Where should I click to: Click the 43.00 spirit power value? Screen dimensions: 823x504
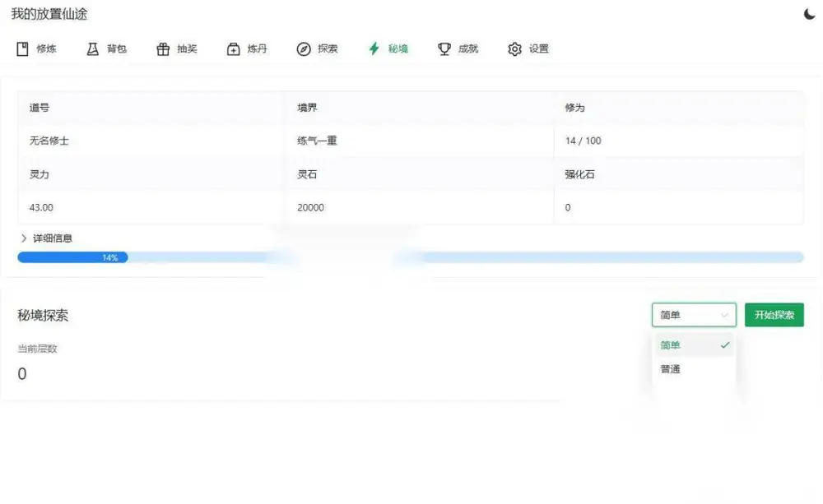(41, 208)
